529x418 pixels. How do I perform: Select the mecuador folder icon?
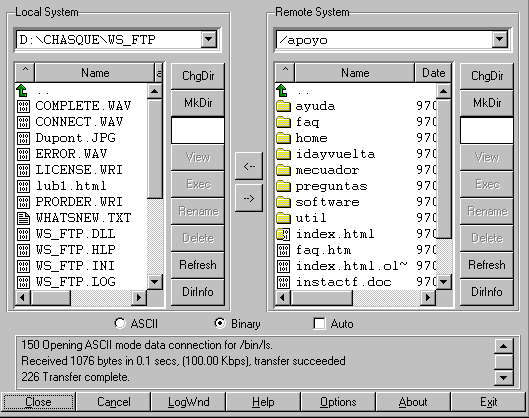coord(283,170)
